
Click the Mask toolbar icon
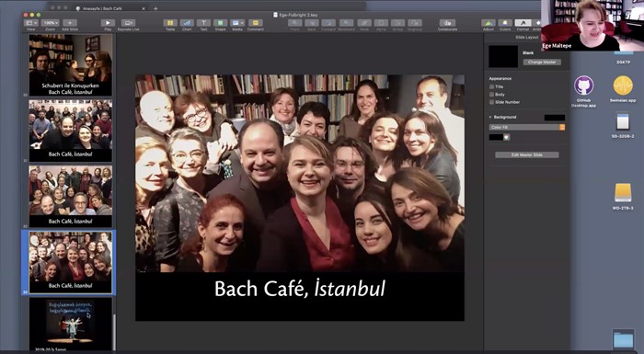pyautogui.click(x=364, y=23)
